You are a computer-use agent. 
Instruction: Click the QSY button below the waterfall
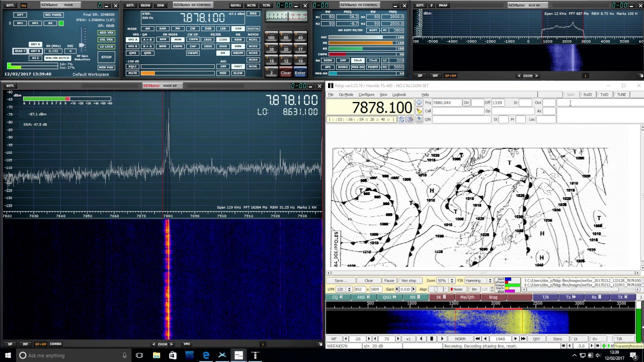pos(536,339)
